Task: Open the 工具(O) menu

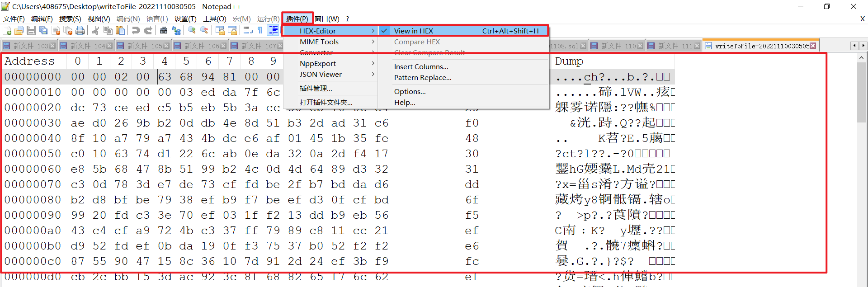Action: point(214,19)
